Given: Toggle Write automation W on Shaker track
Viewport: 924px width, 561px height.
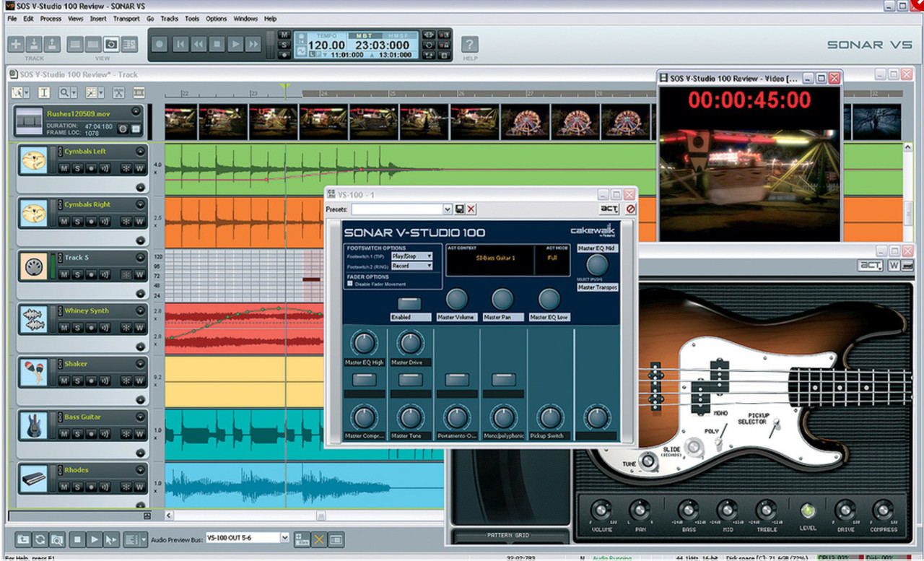Looking at the screenshot, I should pyautogui.click(x=139, y=380).
